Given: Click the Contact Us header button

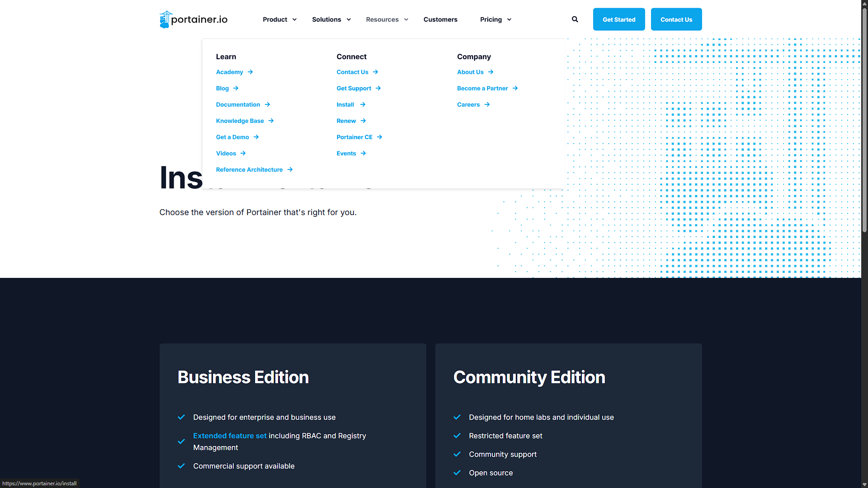Looking at the screenshot, I should 676,19.
